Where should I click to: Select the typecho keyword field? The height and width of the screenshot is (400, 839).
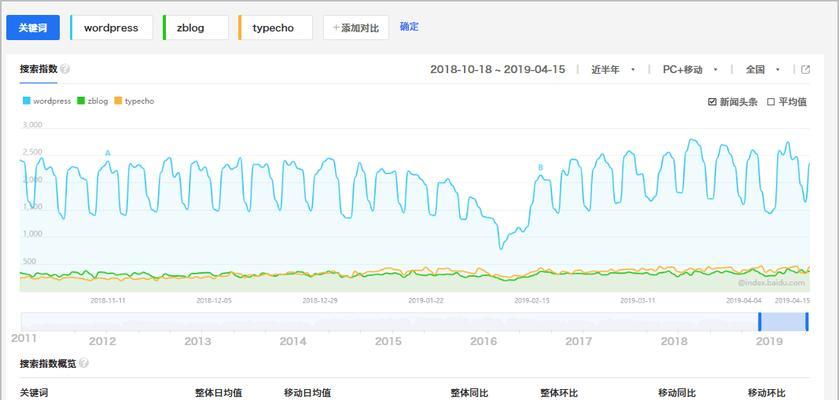point(275,27)
